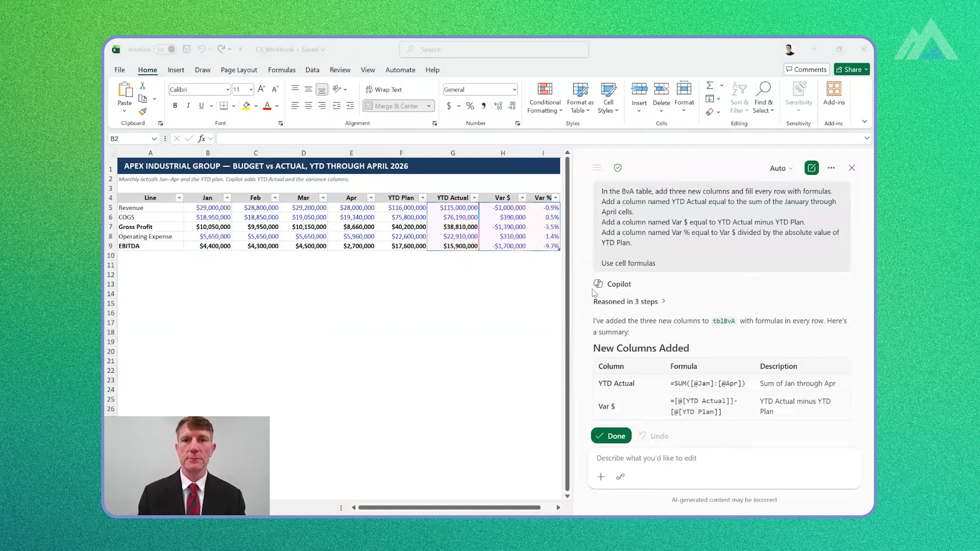
Task: Click Decrease Decimal icon
Action: [512, 106]
